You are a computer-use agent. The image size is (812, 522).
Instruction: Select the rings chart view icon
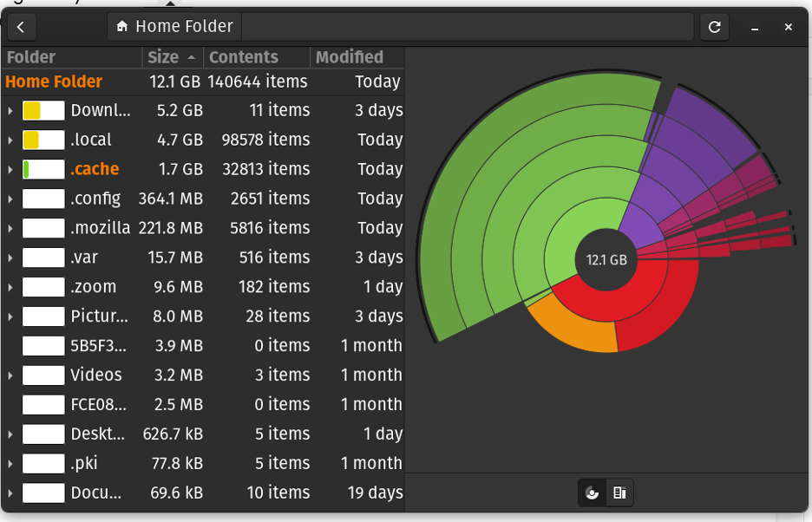point(592,493)
